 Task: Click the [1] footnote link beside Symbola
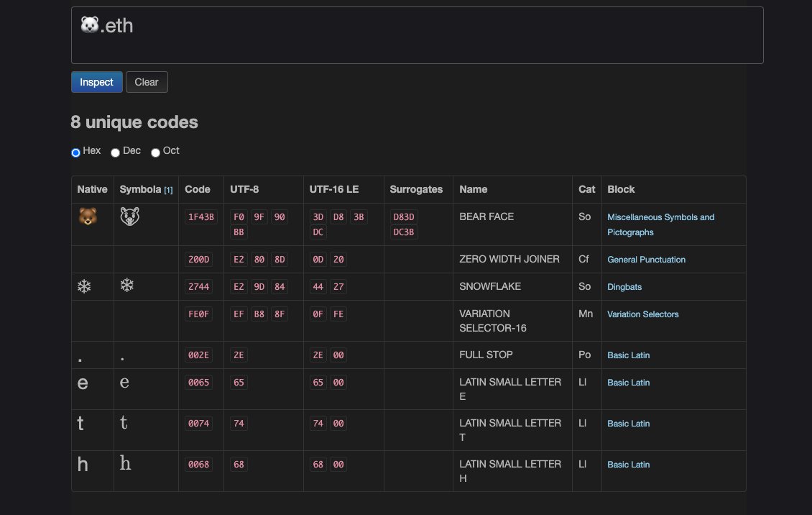coord(168,190)
